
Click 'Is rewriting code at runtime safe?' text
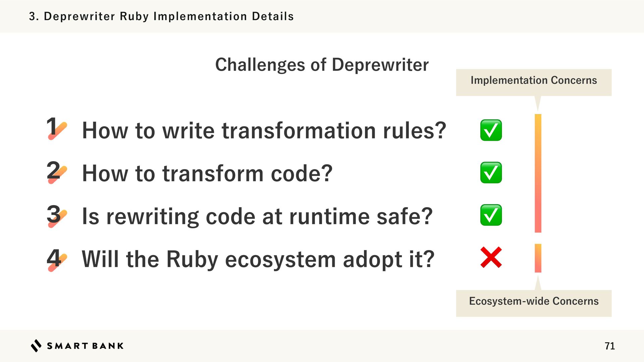[x=257, y=216]
